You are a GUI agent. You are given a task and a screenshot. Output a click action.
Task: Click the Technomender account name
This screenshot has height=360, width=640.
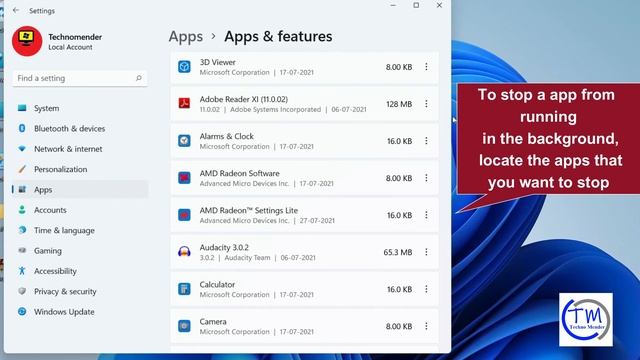[x=75, y=37]
